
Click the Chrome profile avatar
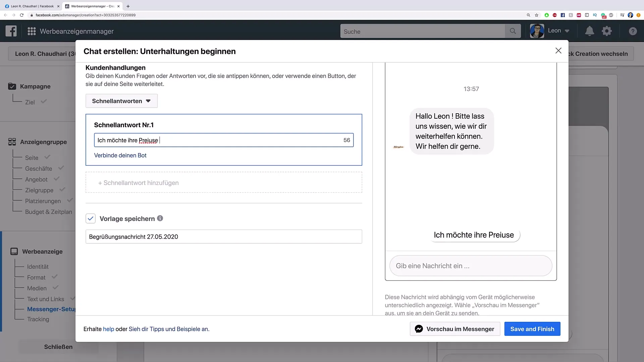pyautogui.click(x=630, y=15)
